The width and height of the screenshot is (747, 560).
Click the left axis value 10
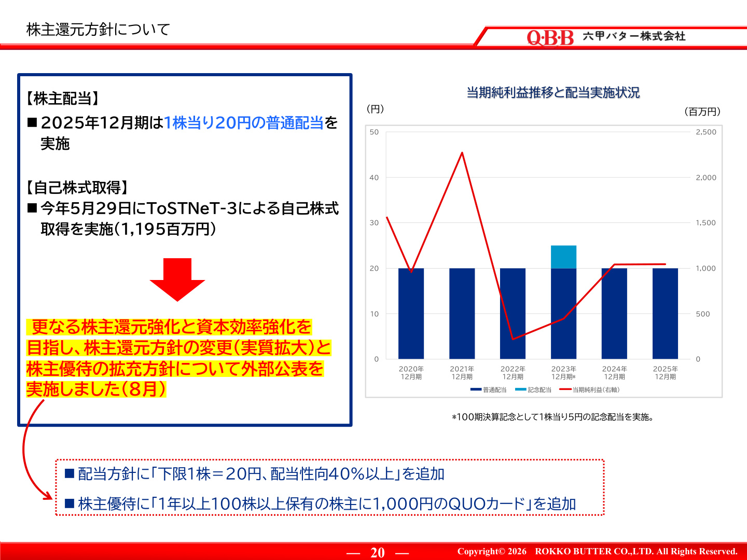pyautogui.click(x=374, y=314)
